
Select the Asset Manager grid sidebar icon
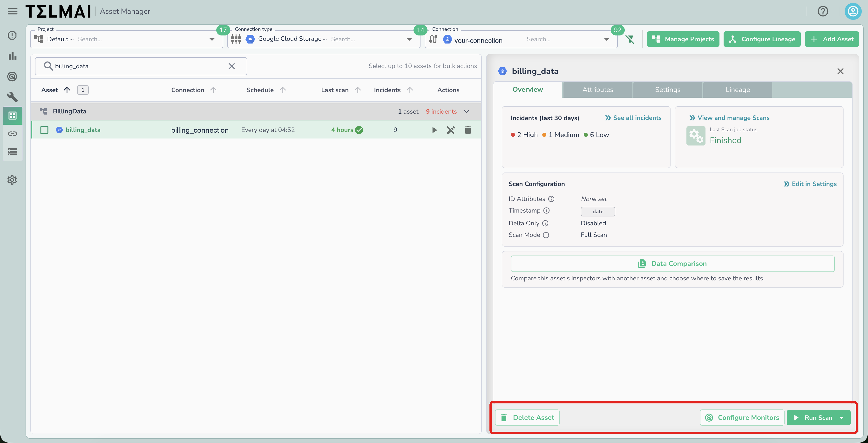click(x=13, y=116)
